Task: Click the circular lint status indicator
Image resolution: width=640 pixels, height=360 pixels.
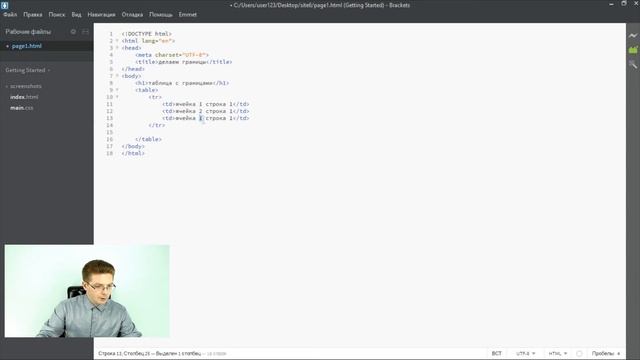Action: click(x=579, y=353)
